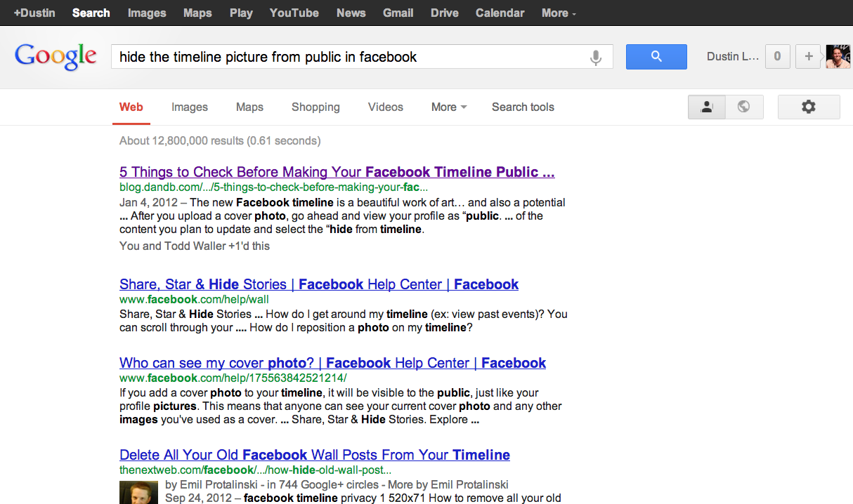
Task: Click the plus share button
Action: [x=809, y=57]
